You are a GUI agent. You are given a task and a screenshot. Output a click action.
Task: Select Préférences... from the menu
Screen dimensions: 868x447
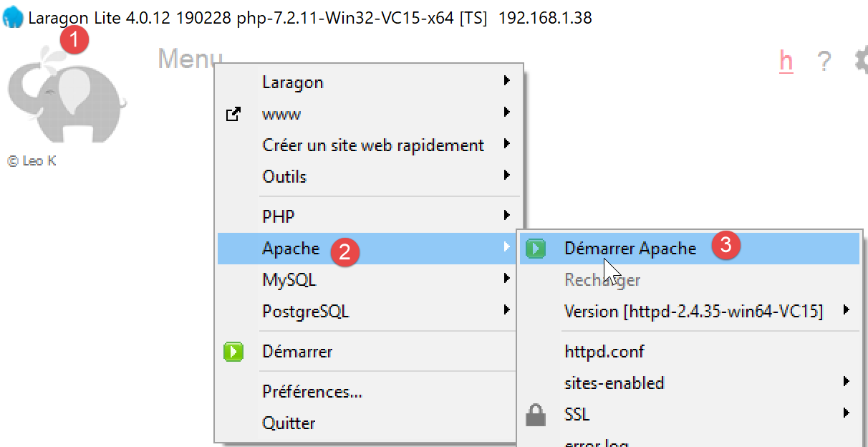point(312,392)
